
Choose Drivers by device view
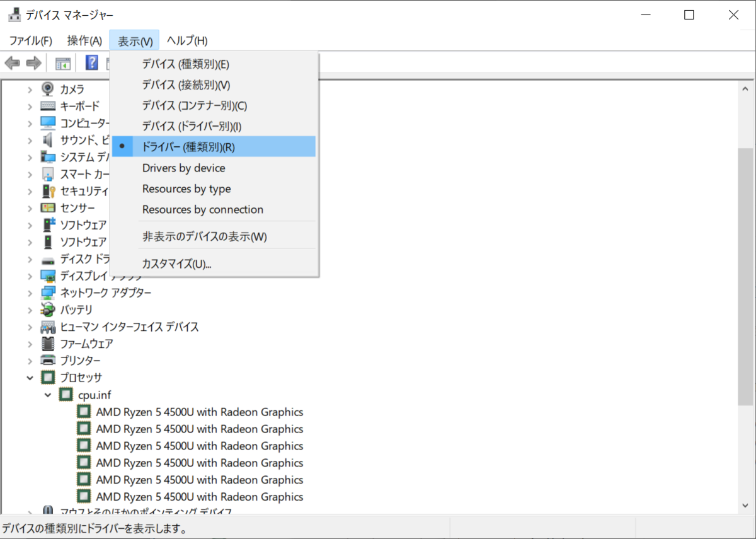214,168
